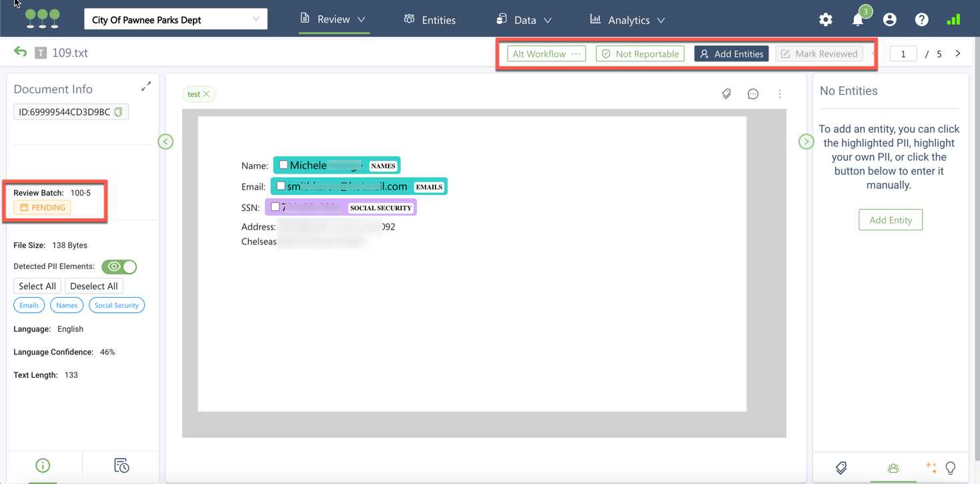The width and height of the screenshot is (980, 484).
Task: Open the Review menu
Action: [334, 19]
